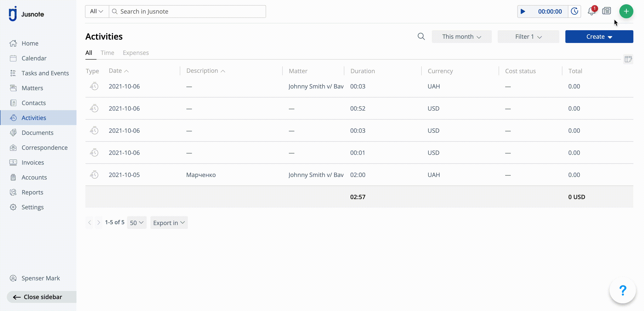Screen dimensions: 644x311
Task: Click the Cost status column header
Action: [x=520, y=71]
